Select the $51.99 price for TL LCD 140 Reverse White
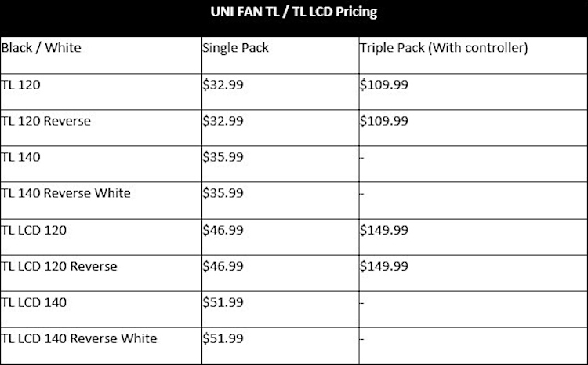The height and width of the screenshot is (365, 588). [x=223, y=338]
